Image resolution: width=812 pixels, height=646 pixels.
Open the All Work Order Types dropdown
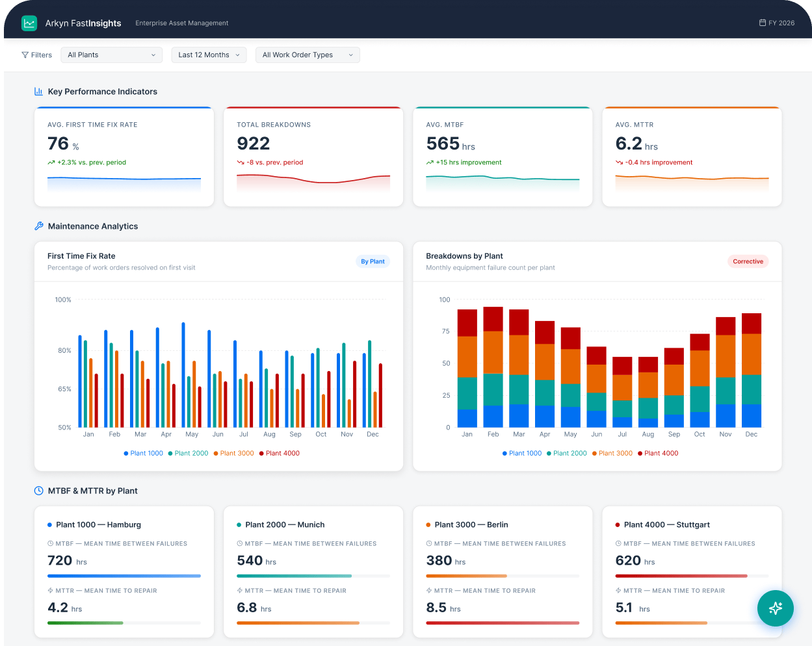[307, 55]
